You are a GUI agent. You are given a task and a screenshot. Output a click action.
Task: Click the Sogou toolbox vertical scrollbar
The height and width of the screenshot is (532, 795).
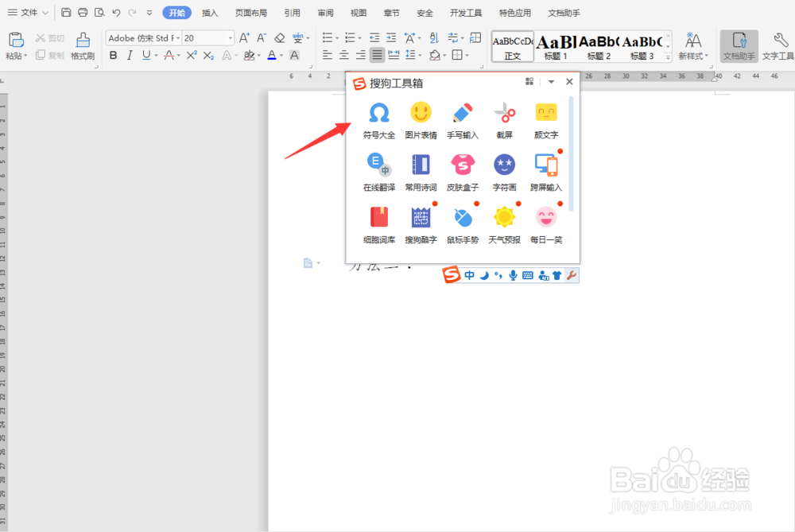click(x=572, y=153)
